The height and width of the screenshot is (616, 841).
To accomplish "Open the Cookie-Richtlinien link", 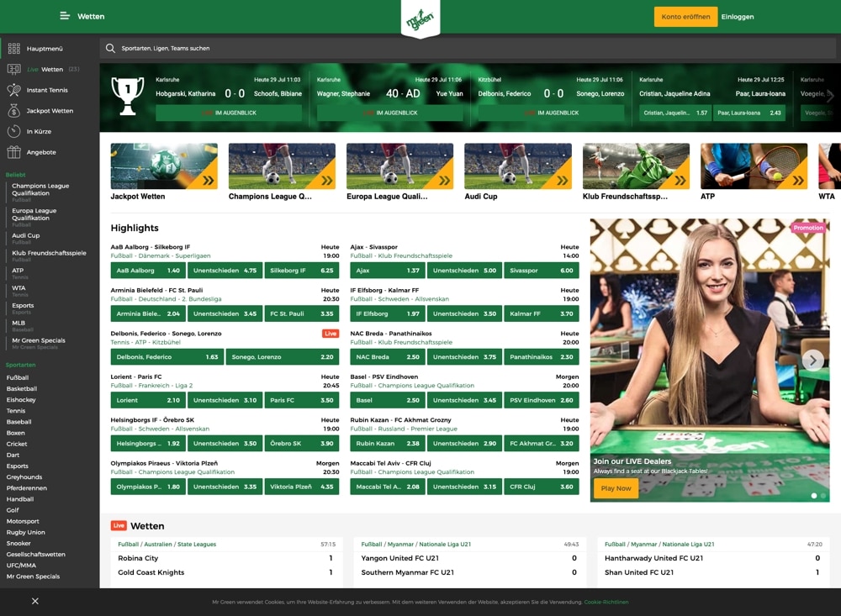I will (x=606, y=602).
